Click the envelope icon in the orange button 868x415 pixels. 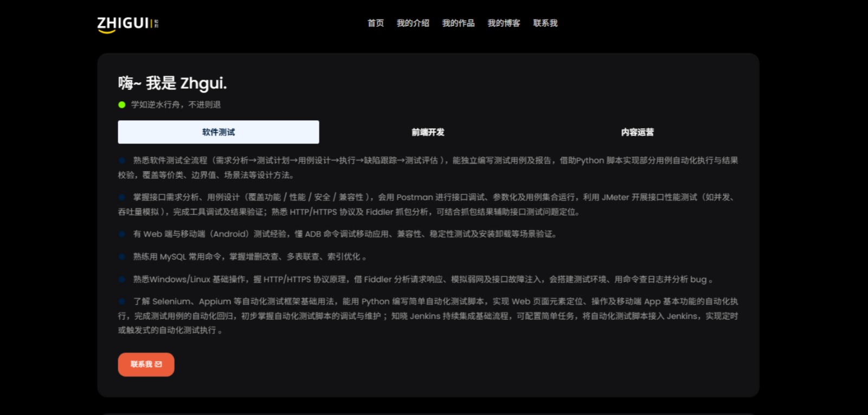click(x=158, y=365)
